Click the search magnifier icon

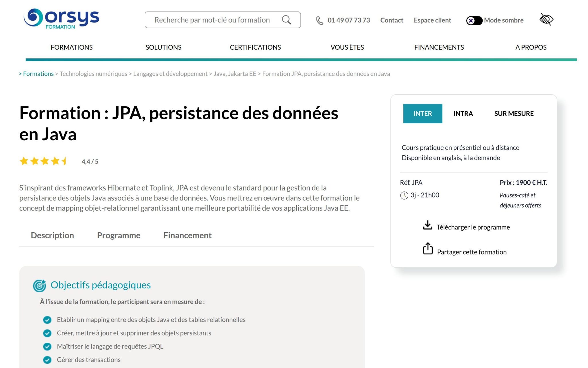286,20
